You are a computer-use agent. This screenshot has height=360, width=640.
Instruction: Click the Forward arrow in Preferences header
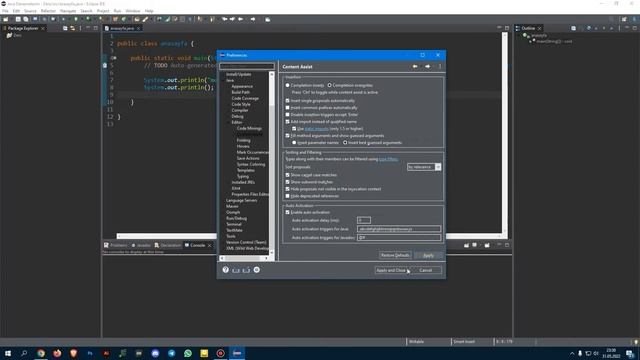pyautogui.click(x=427, y=67)
